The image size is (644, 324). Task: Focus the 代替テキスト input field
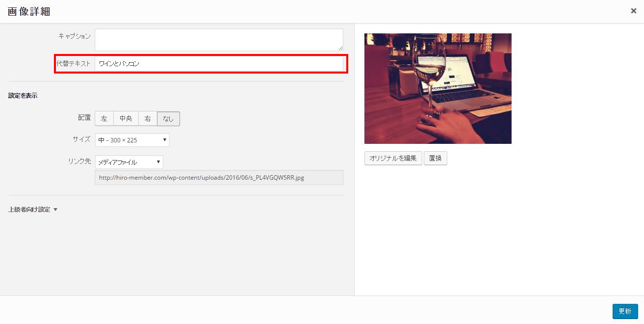[219, 63]
